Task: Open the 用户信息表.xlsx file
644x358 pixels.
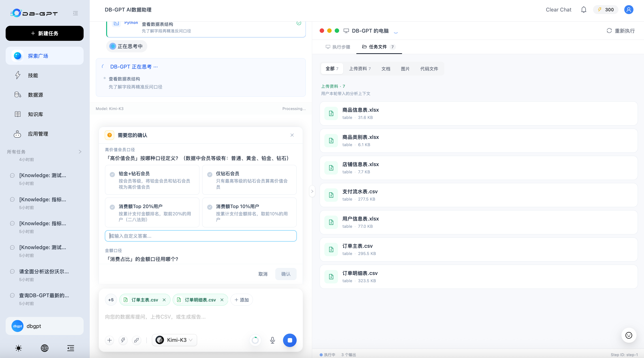Action: pos(478,222)
